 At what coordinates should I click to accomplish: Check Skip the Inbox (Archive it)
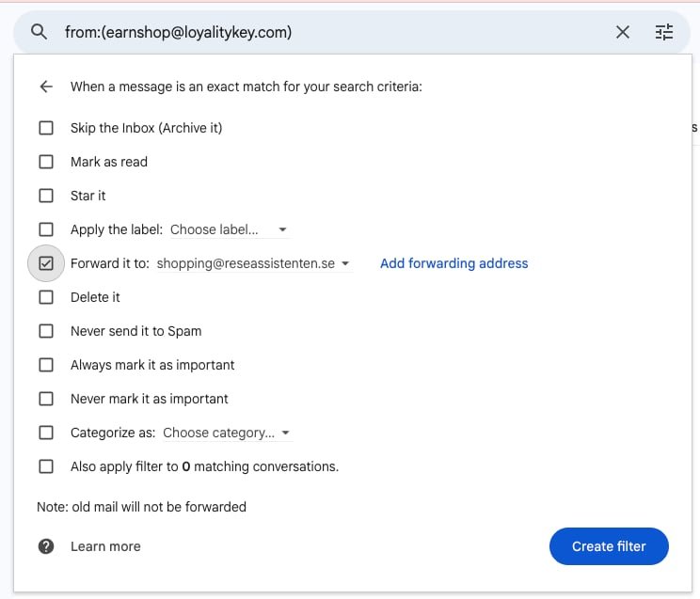tap(46, 128)
